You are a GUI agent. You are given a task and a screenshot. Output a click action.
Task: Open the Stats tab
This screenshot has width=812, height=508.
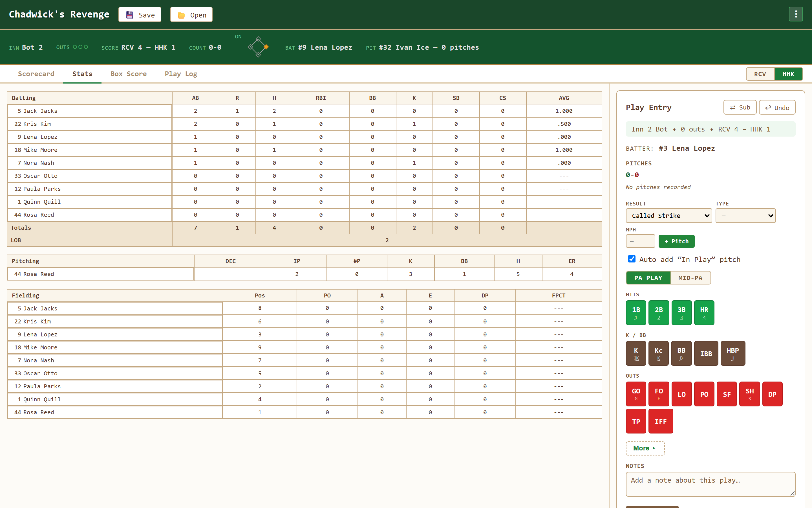pyautogui.click(x=82, y=74)
